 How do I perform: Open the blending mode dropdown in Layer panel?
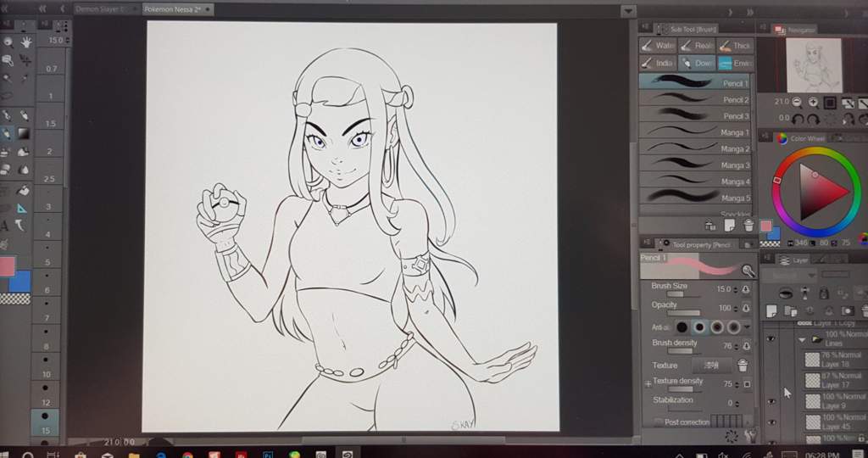pyautogui.click(x=789, y=275)
